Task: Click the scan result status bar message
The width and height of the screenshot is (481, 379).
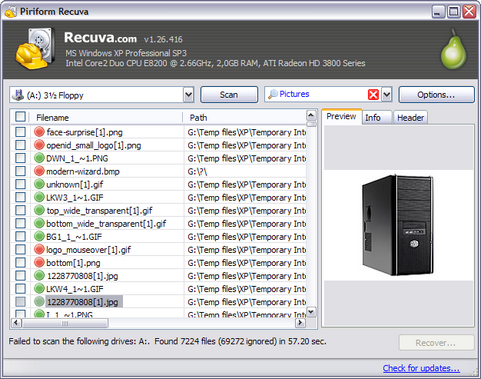Action: tap(167, 341)
